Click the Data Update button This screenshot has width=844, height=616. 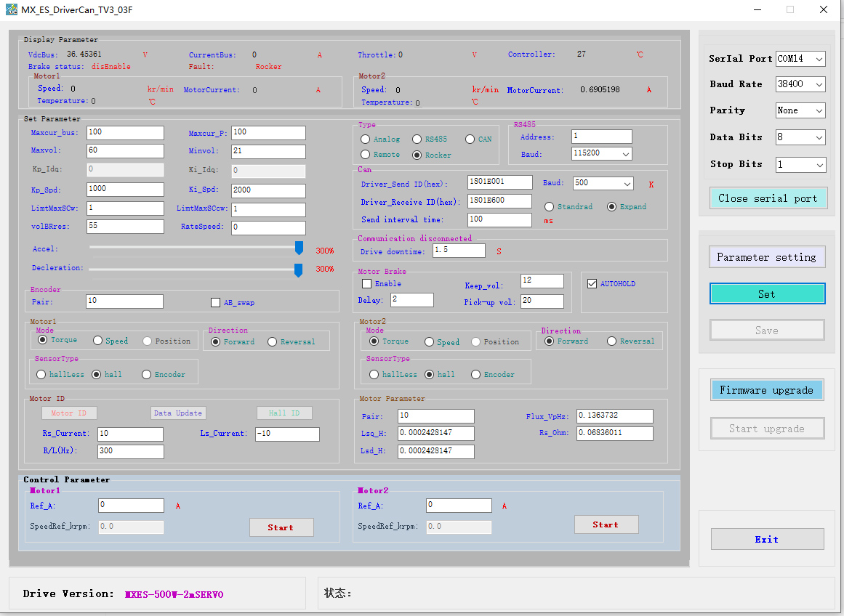point(177,413)
